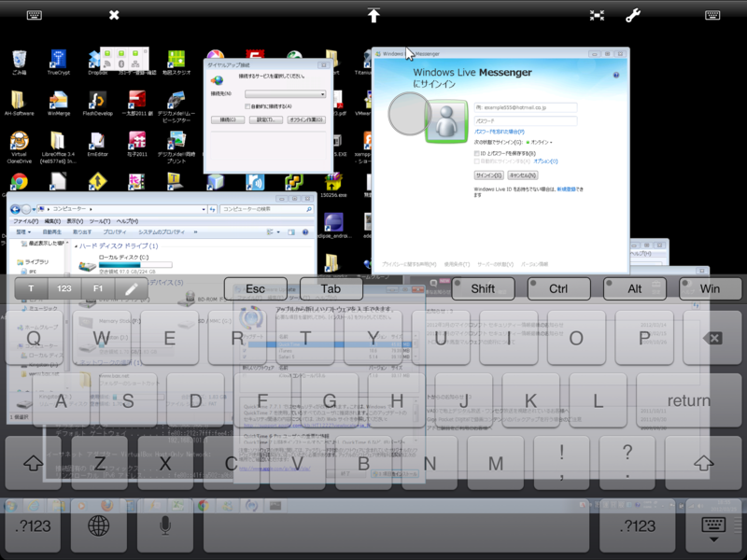
Task: Open the 整理 dropdown in Explorer toolbar
Action: tap(22, 231)
